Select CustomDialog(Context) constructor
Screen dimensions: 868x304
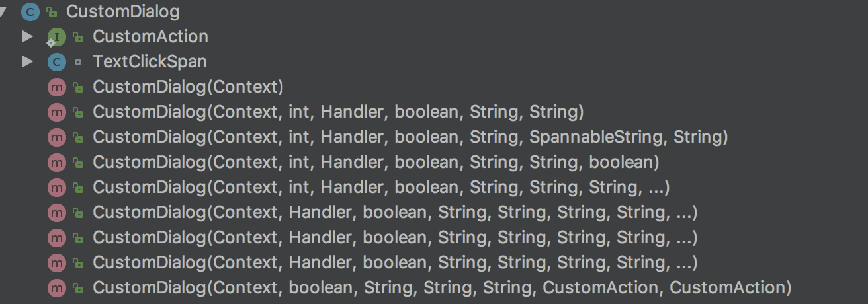(x=188, y=87)
